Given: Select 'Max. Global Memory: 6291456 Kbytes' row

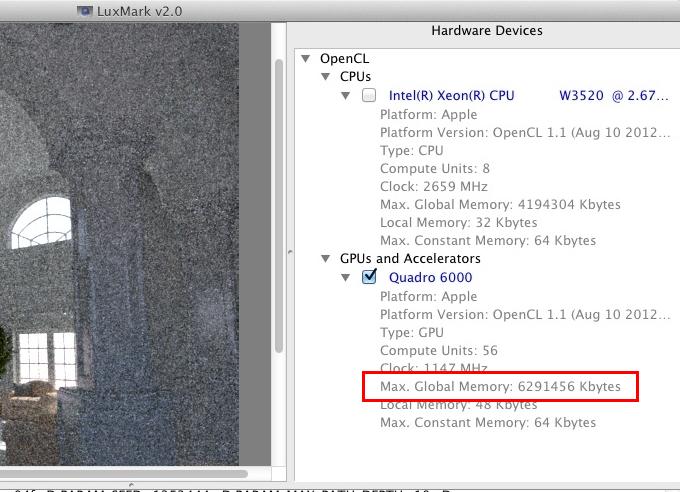Looking at the screenshot, I should point(500,386).
